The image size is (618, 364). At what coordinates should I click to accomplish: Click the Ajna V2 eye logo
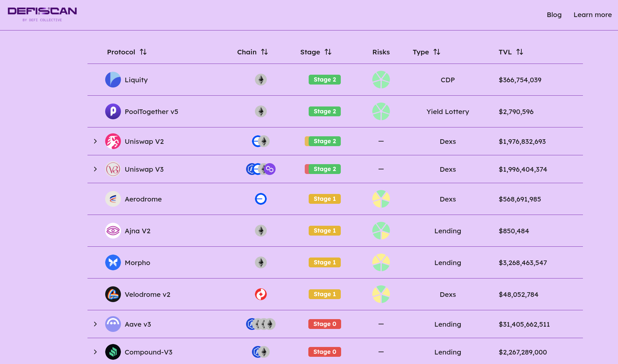pyautogui.click(x=113, y=231)
